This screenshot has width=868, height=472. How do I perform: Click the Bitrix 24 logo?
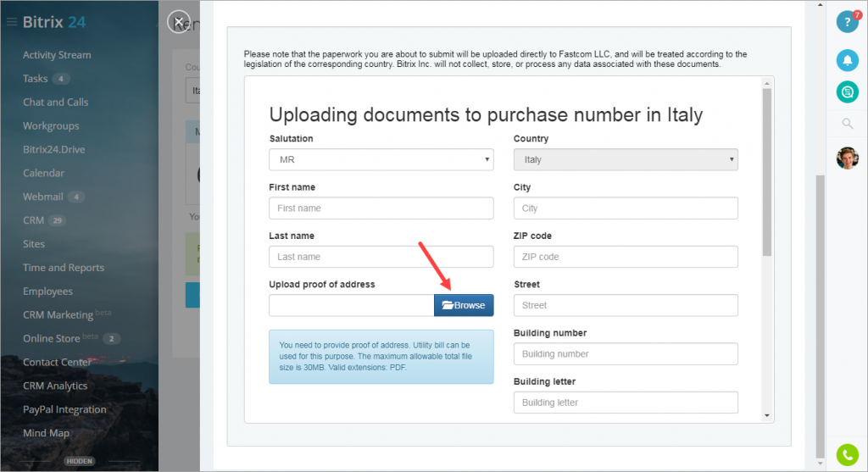coord(54,22)
